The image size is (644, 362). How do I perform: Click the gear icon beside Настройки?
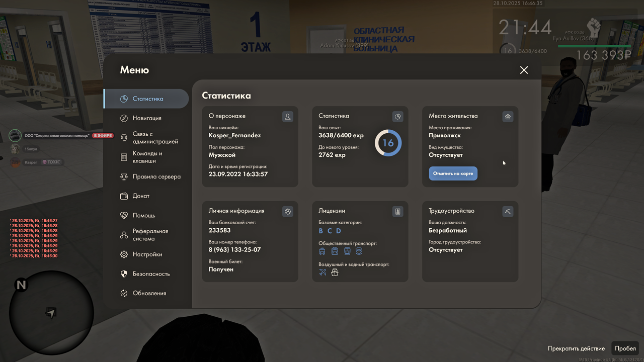124,254
